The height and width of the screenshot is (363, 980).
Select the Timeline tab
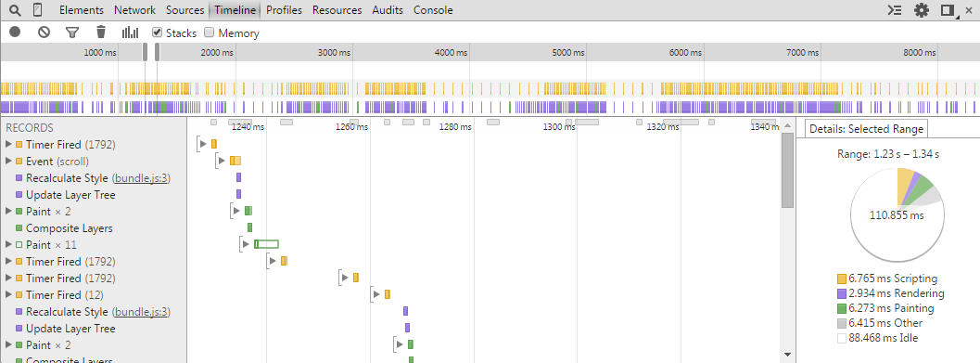coord(235,10)
